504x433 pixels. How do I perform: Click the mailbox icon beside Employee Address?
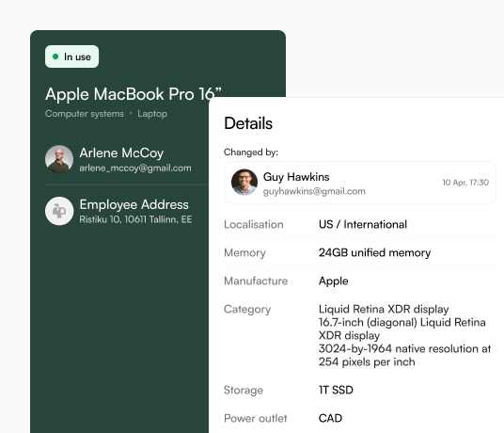(59, 211)
